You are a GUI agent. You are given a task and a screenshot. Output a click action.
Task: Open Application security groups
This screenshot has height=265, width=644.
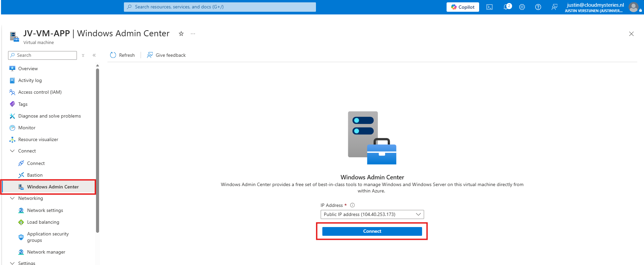48,237
